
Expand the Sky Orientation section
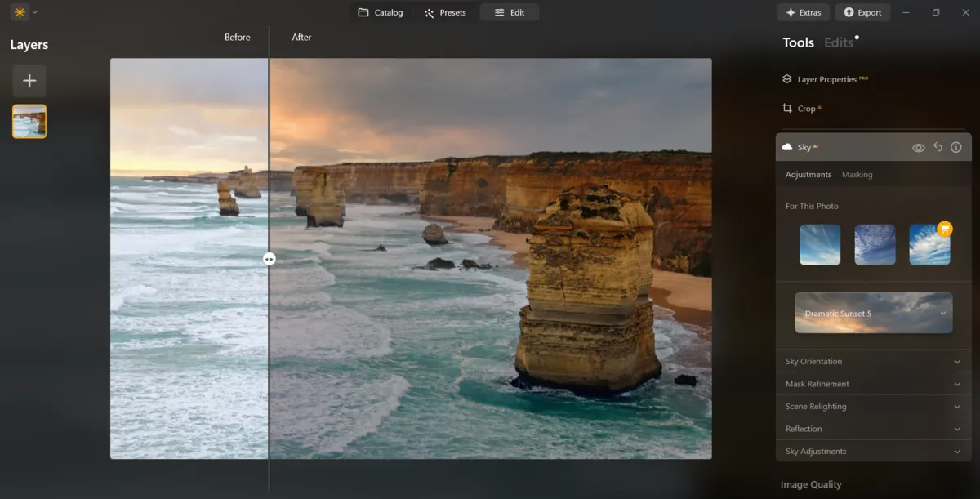(873, 361)
